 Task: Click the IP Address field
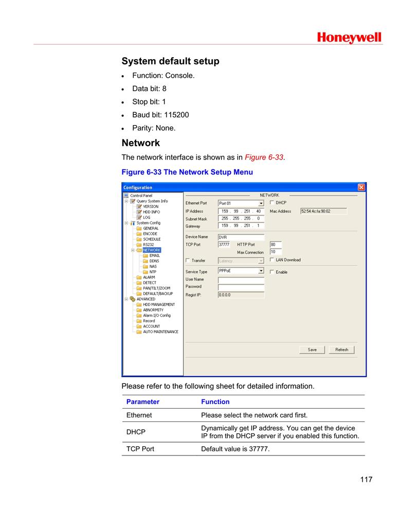coord(241,212)
